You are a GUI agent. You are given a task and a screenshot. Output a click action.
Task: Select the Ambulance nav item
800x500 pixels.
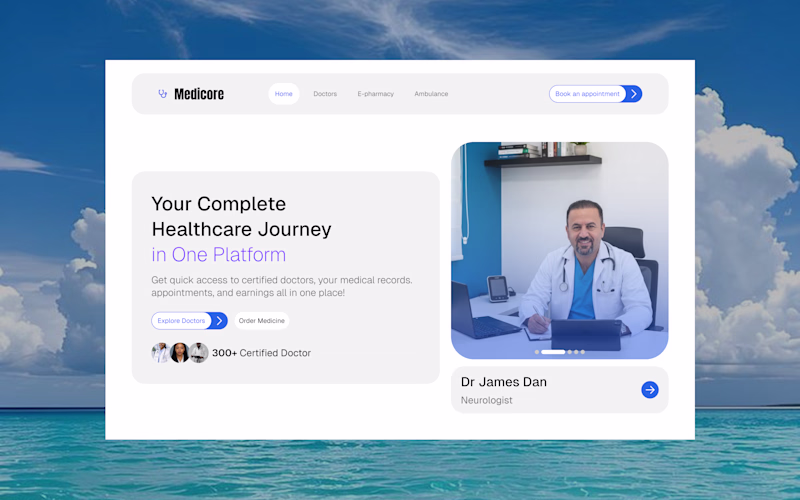point(431,94)
